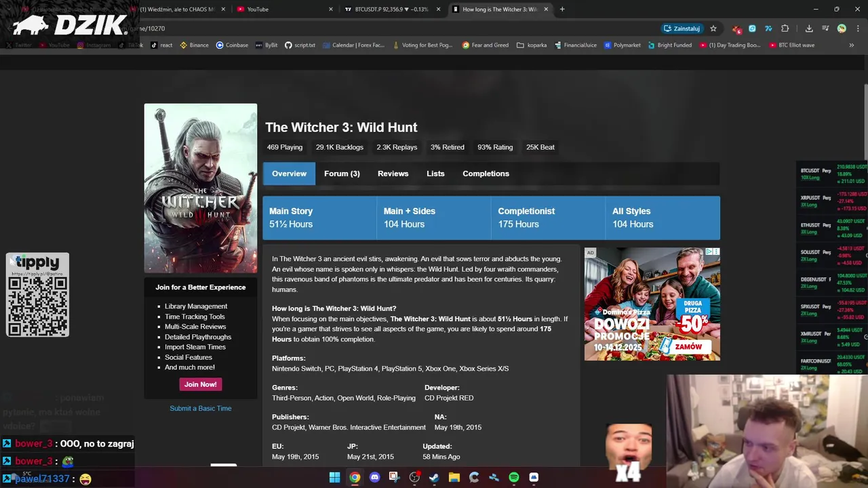Click the Main Story 51½ Hours tile
The width and height of the screenshot is (868, 488).
pyautogui.click(x=319, y=218)
